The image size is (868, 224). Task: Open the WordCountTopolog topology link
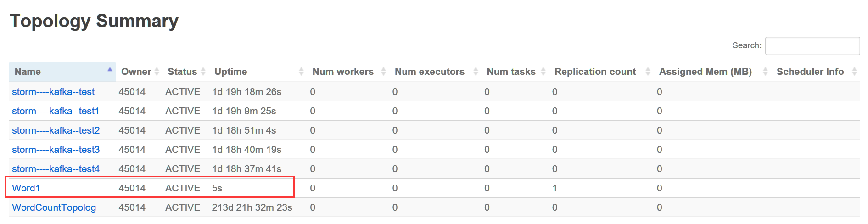pyautogui.click(x=54, y=207)
